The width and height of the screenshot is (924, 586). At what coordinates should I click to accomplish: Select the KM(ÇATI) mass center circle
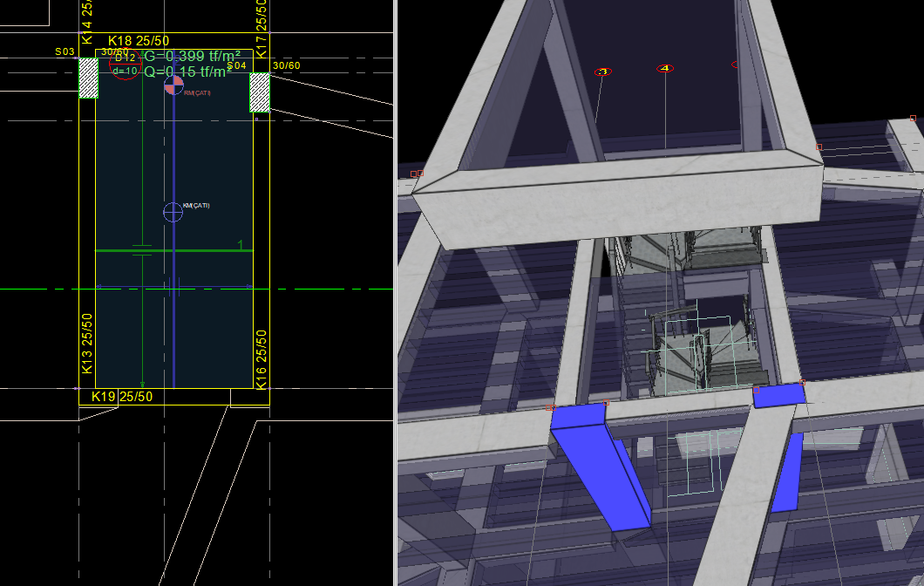coord(173,212)
